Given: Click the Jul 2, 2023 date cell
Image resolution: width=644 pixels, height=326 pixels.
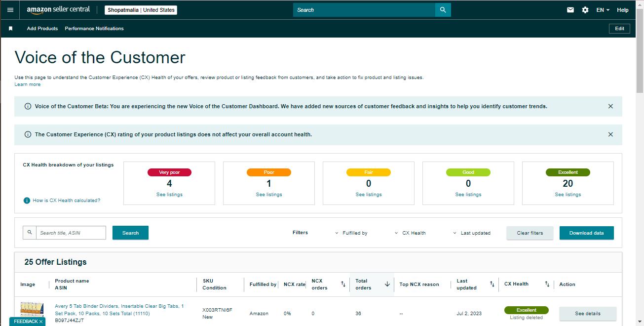Looking at the screenshot, I should 469,314.
